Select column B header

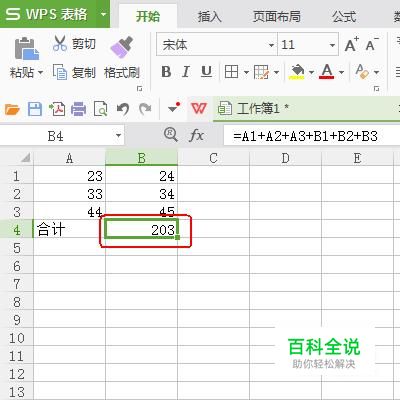pyautogui.click(x=141, y=158)
